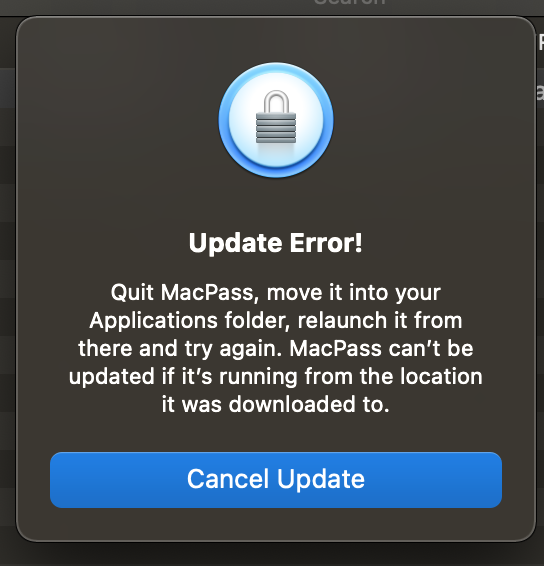Click the padlock shackle in the MacPass icon
The width and height of the screenshot is (544, 566).
(x=276, y=101)
